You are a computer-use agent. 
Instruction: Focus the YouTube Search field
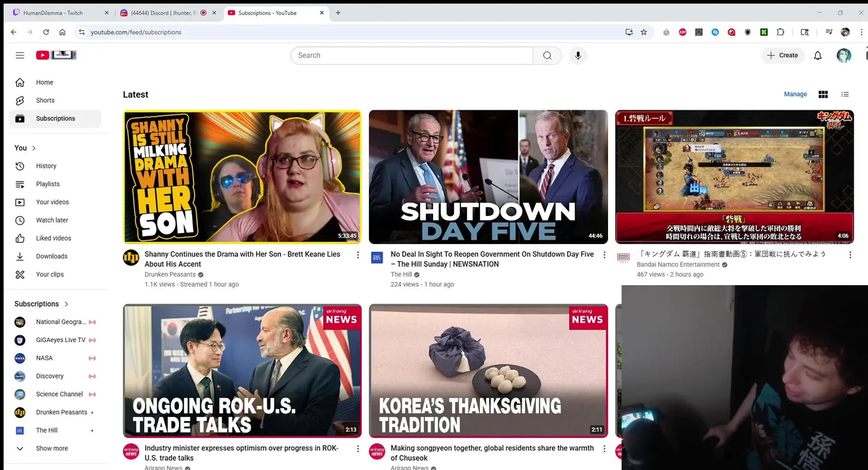click(x=411, y=55)
